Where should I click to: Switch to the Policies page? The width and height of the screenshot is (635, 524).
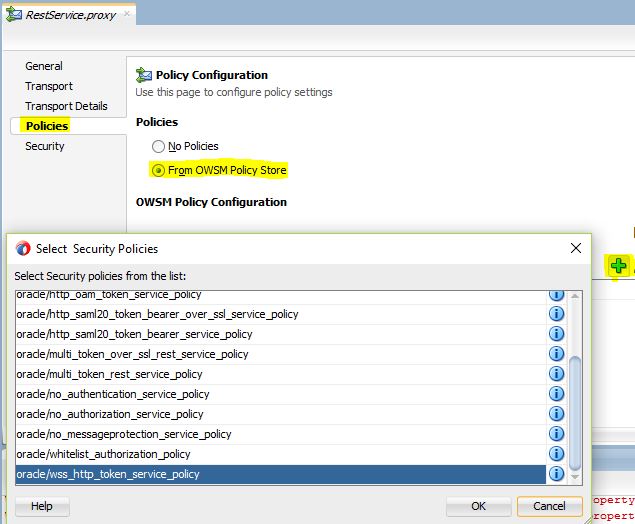(x=47, y=126)
